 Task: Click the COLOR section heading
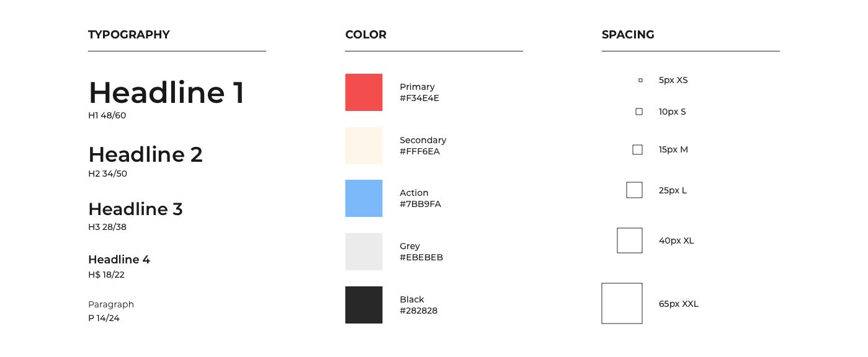pyautogui.click(x=365, y=35)
